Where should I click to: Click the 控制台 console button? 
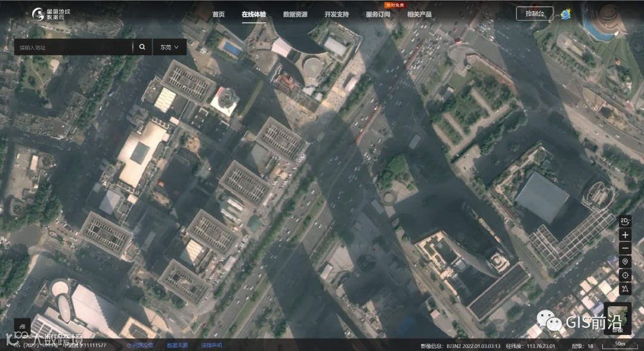pyautogui.click(x=535, y=14)
